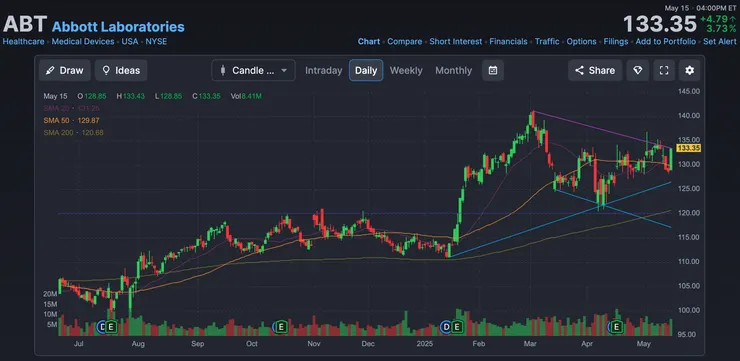Open the Medical Devices industry link
This screenshot has height=361, width=740.
tap(83, 42)
